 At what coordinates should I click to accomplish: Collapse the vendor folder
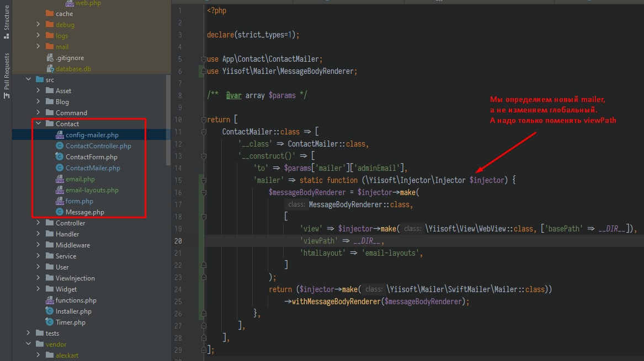28,344
